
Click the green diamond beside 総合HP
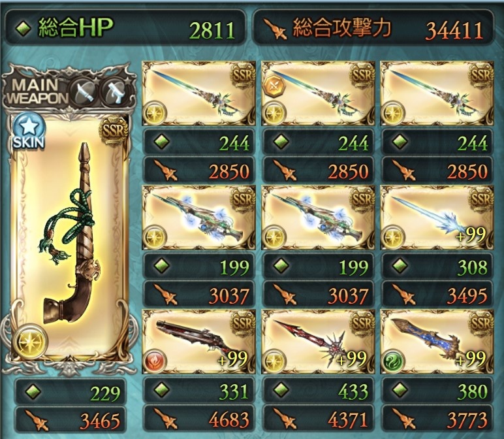(x=24, y=28)
